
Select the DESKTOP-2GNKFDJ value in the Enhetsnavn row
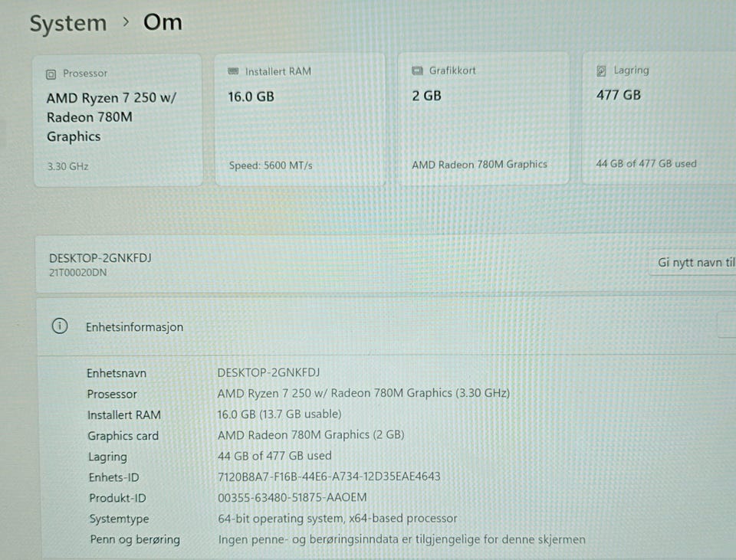pyautogui.click(x=268, y=372)
